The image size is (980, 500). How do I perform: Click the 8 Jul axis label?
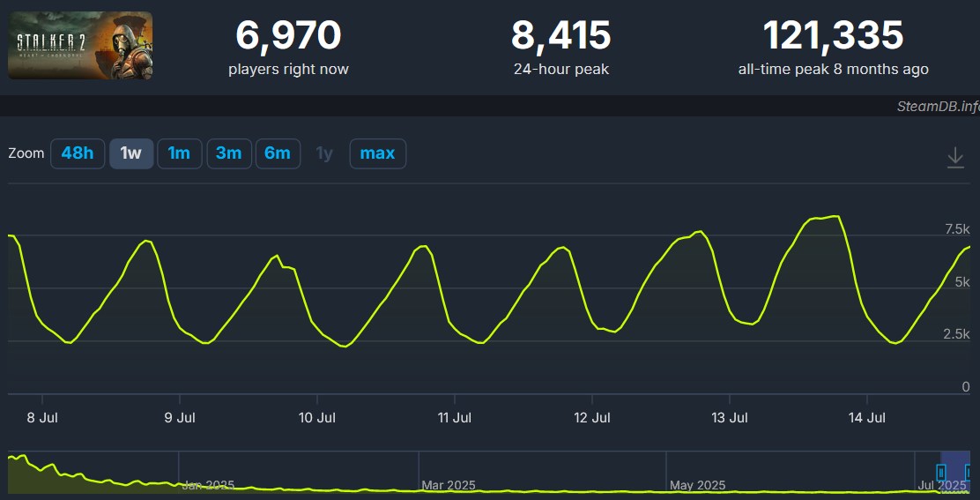coord(42,418)
